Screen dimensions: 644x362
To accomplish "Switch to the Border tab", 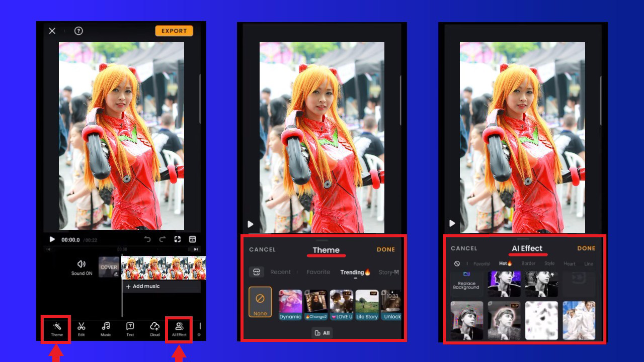I will (x=528, y=263).
